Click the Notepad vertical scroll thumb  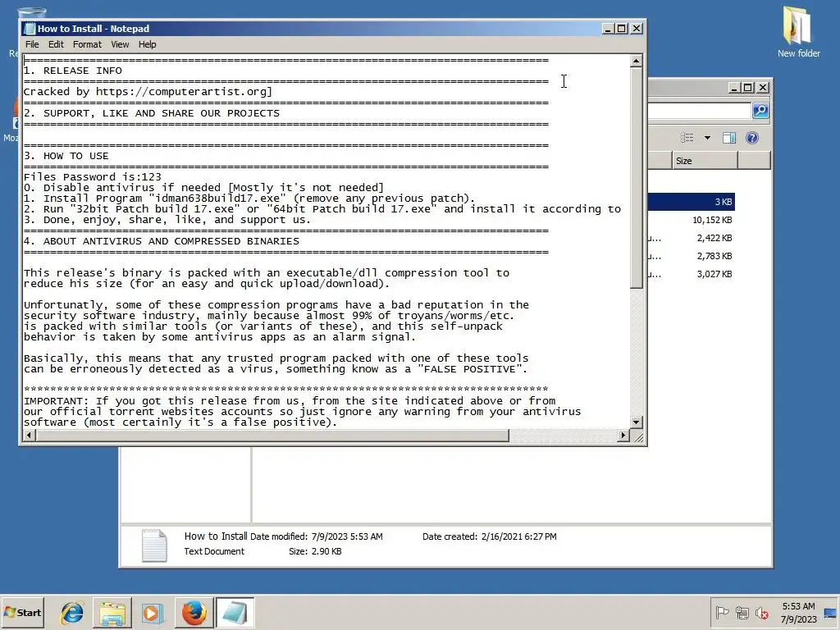coord(636,178)
